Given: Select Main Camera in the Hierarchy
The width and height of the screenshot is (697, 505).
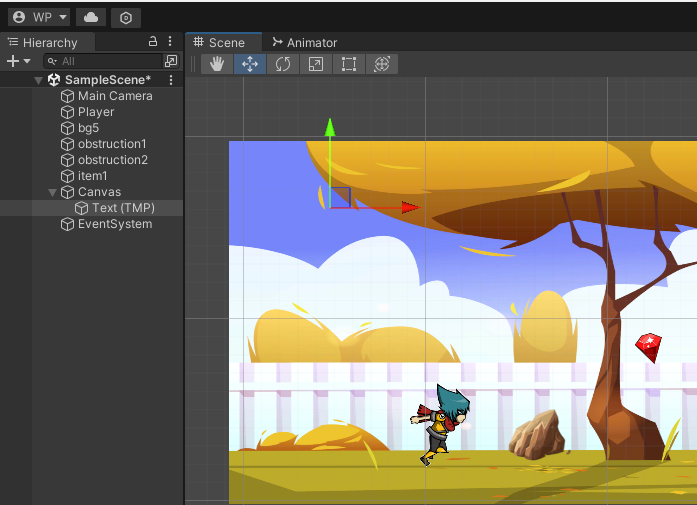Looking at the screenshot, I should 115,96.
